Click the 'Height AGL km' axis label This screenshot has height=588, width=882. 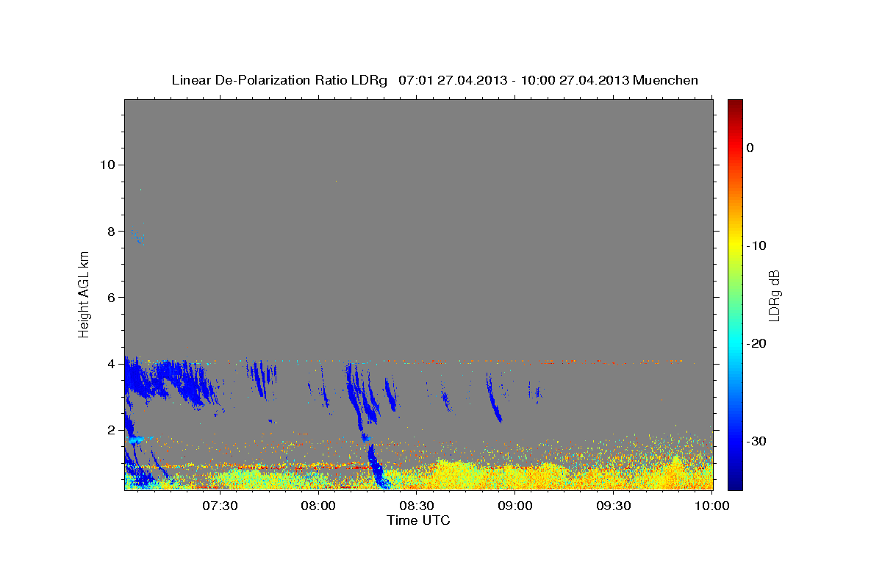(84, 295)
